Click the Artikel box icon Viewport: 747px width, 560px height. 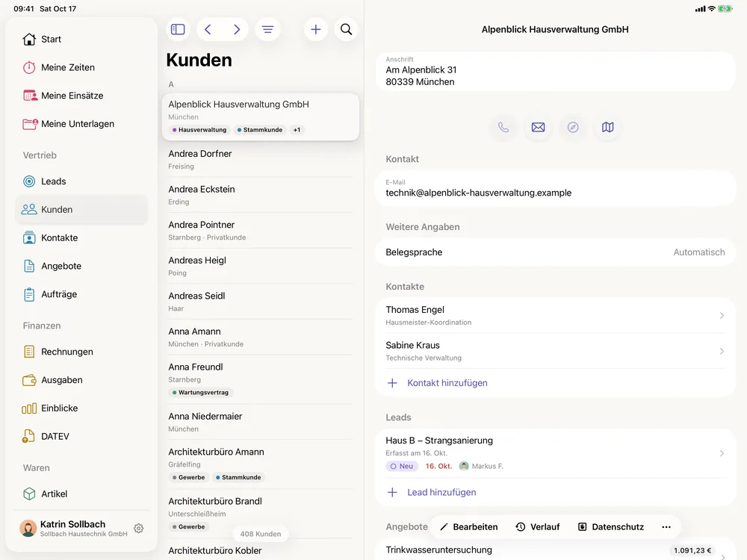[x=29, y=494]
